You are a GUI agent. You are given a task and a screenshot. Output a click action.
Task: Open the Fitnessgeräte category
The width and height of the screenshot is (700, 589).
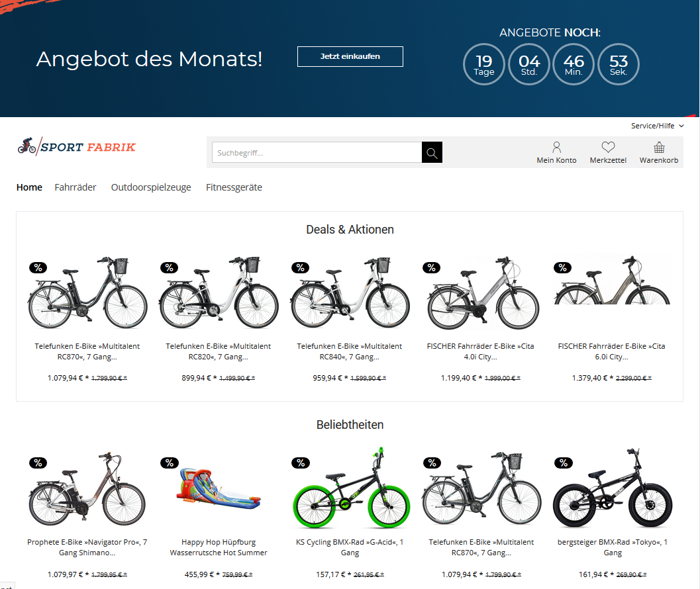(234, 187)
